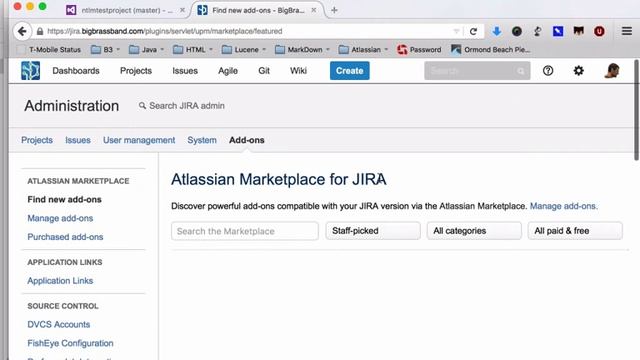Open the Projects menu in top navigation
Image resolution: width=640 pixels, height=360 pixels.
(x=136, y=71)
